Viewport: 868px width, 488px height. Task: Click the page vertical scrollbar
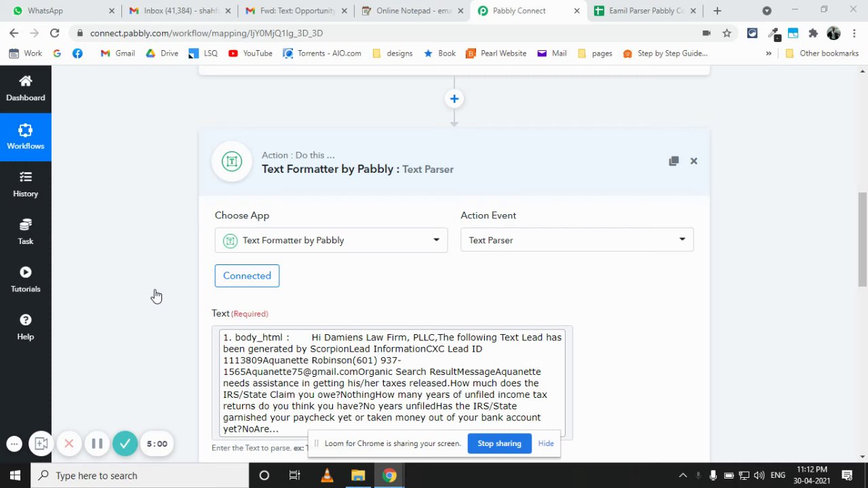(x=862, y=239)
